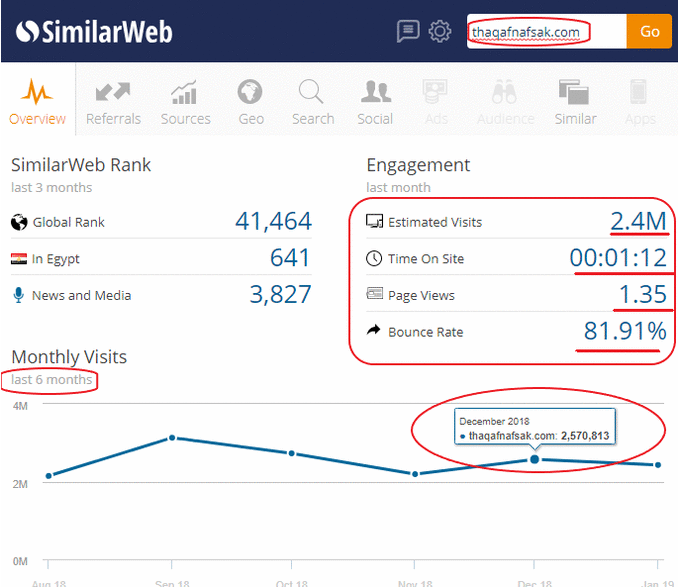Click the orange Go button
The image size is (678, 587).
pyautogui.click(x=649, y=32)
